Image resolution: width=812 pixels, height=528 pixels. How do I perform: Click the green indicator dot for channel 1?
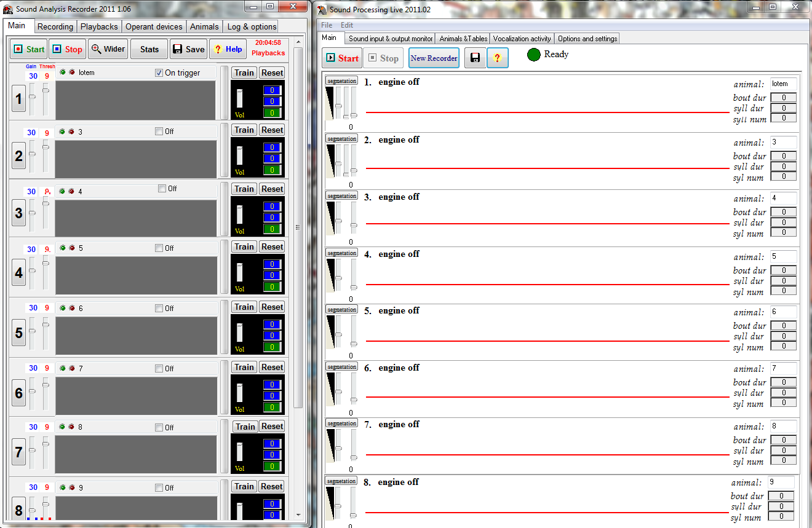[62, 73]
